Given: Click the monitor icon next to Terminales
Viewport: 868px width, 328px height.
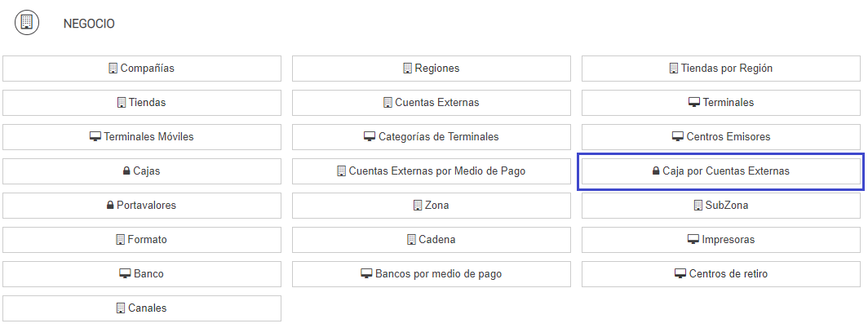Looking at the screenshot, I should click(x=694, y=103).
